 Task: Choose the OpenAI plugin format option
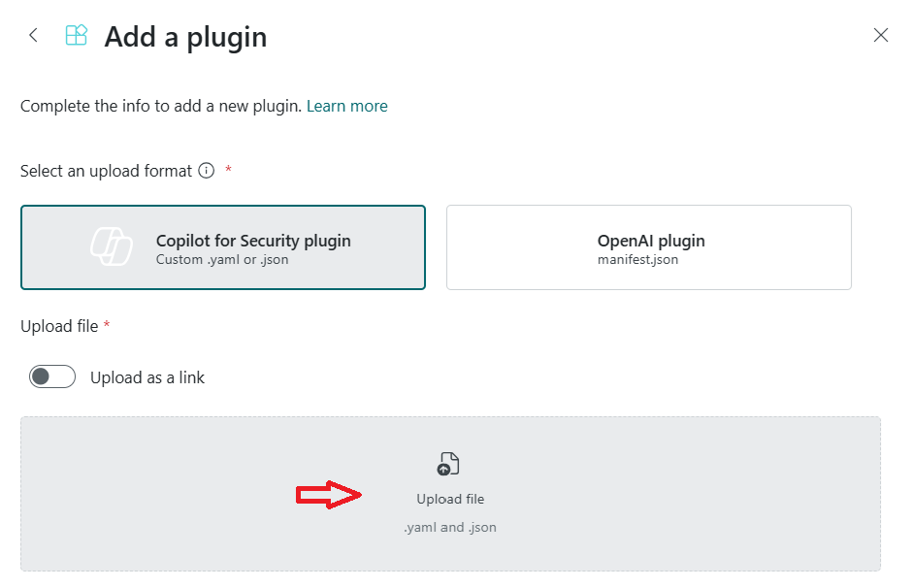click(648, 247)
